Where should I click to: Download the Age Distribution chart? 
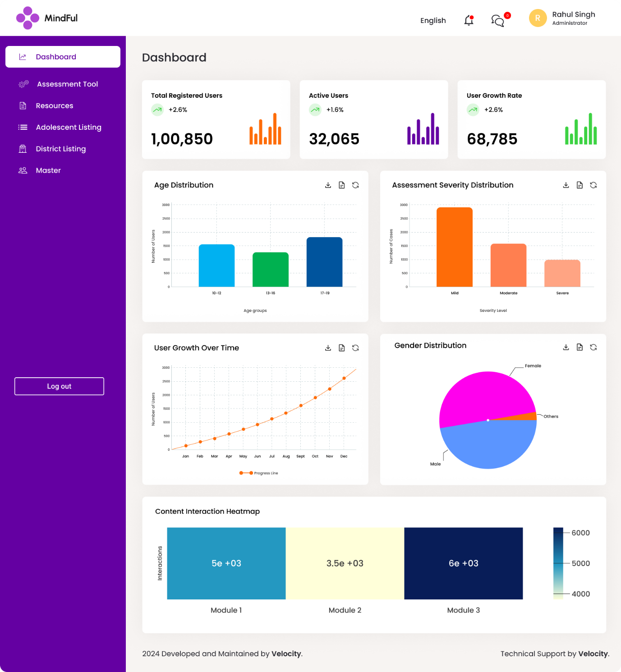[328, 185]
